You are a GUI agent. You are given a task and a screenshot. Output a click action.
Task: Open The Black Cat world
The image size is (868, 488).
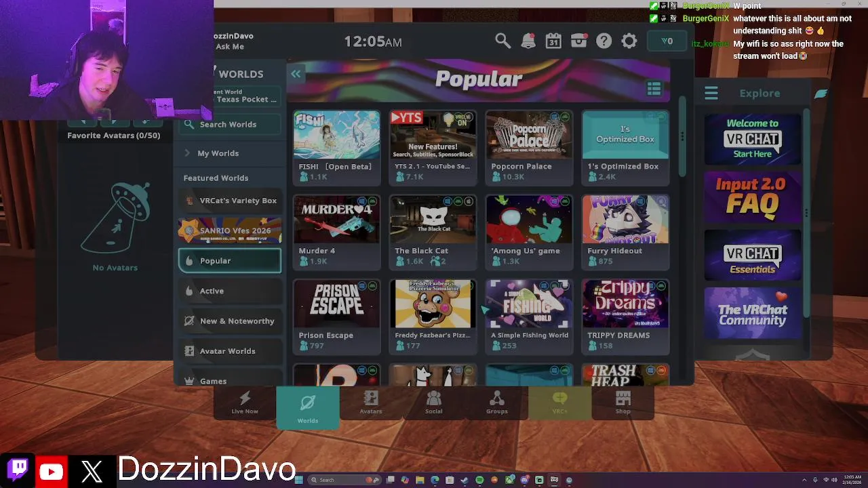click(x=433, y=232)
